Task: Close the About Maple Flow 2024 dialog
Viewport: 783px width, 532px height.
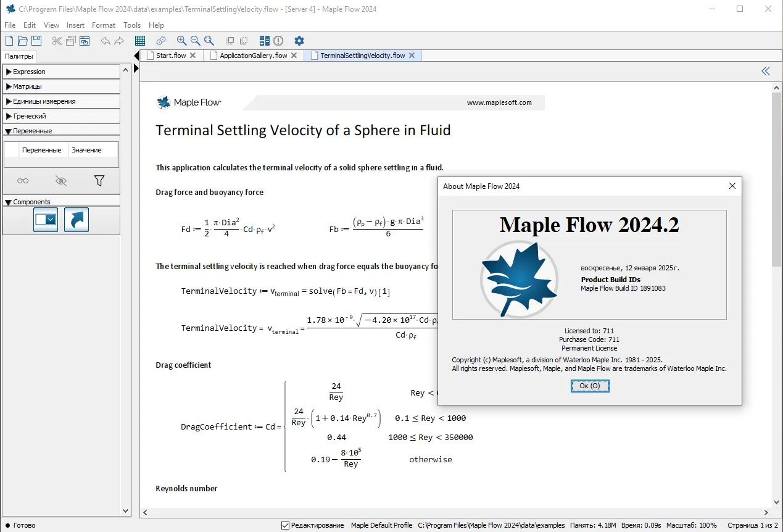Action: tap(732, 186)
